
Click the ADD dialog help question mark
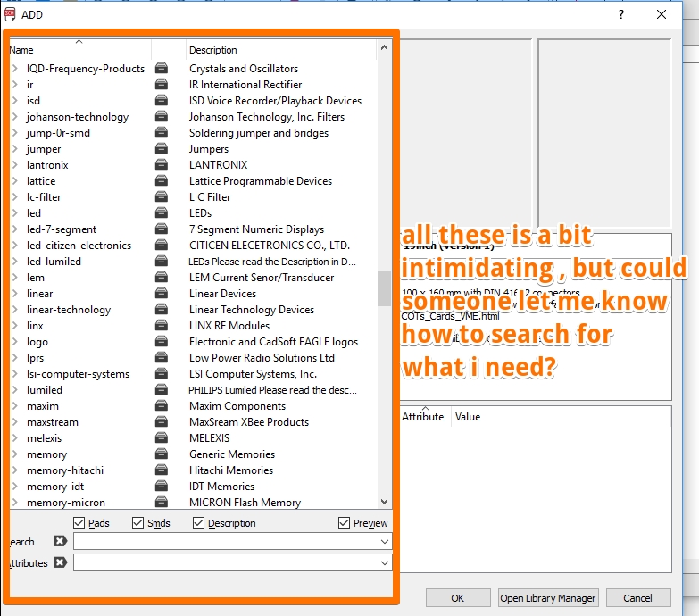[621, 14]
